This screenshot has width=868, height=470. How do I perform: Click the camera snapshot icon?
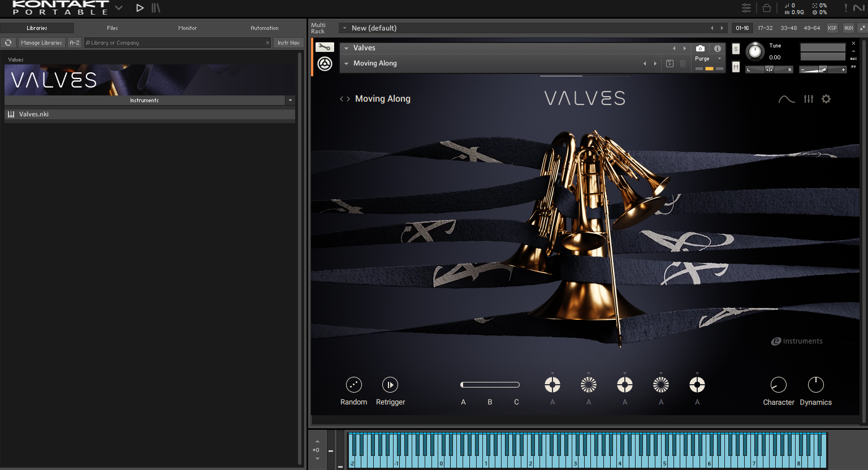[700, 49]
